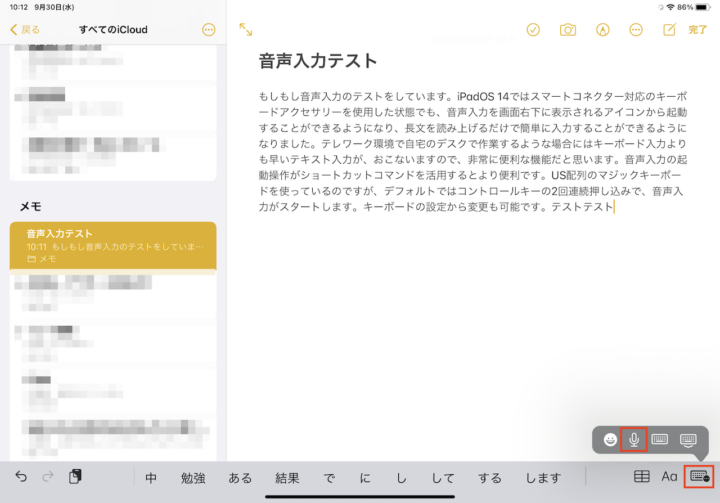Redo with the forward arrow icon
Image resolution: width=720 pixels, height=503 pixels.
(48, 476)
